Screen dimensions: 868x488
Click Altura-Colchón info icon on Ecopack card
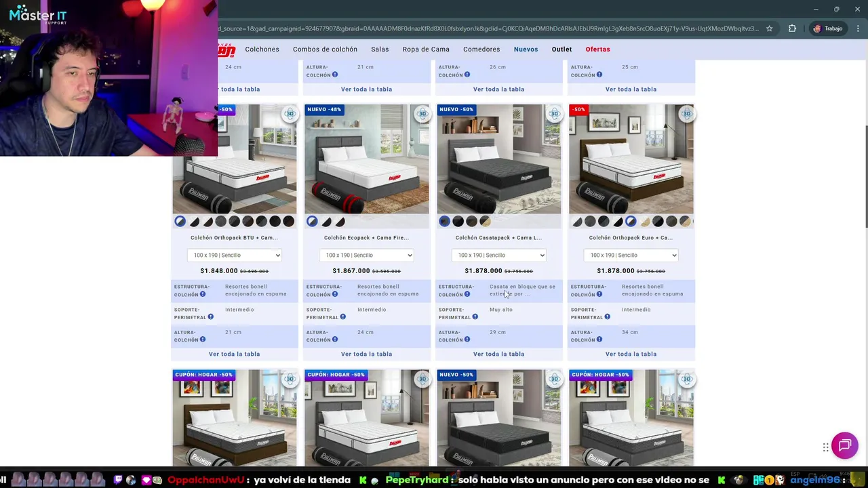[334, 339]
